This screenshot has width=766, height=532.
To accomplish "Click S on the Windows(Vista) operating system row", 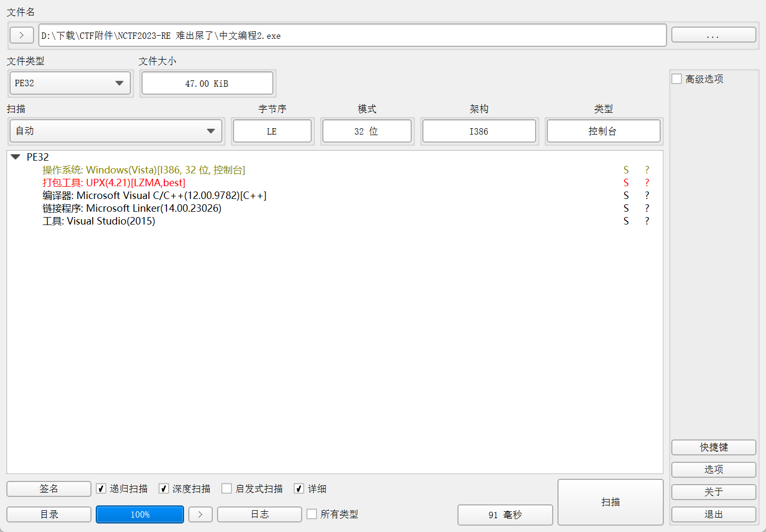I will tap(626, 170).
